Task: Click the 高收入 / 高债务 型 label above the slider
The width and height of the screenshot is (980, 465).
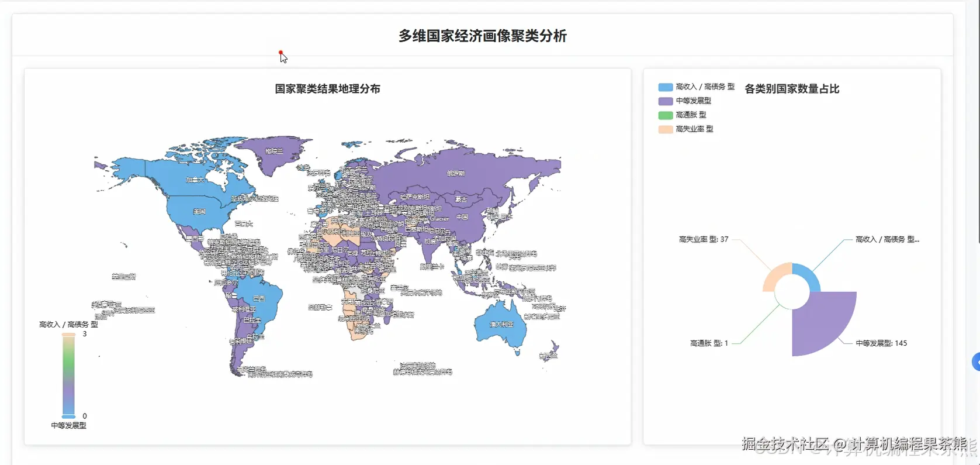Action: (68, 325)
